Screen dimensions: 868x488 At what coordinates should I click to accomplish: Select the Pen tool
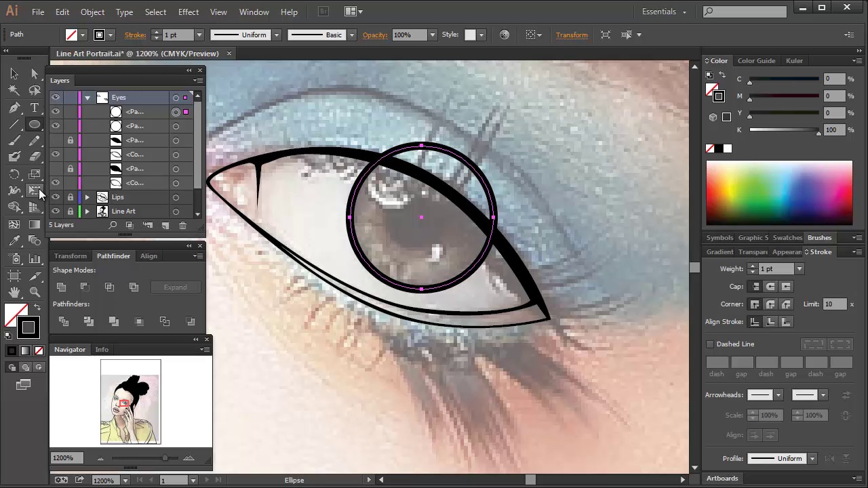(x=14, y=108)
